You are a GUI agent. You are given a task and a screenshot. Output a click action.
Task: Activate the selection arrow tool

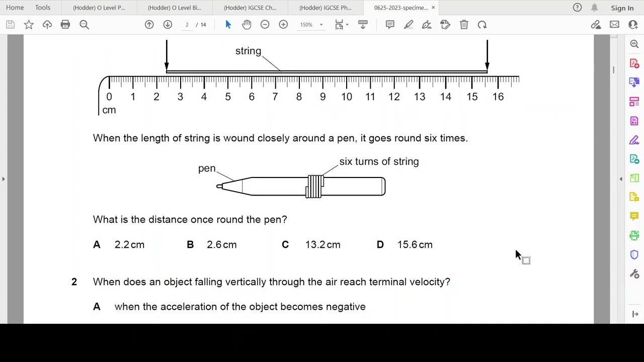(x=228, y=25)
